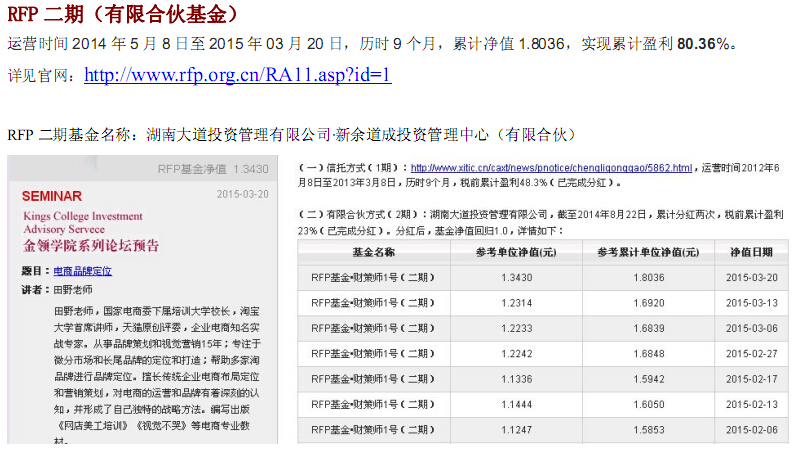Screen dimensions: 800x451
Task: Click the 基金名称 column header
Action: pos(373,252)
